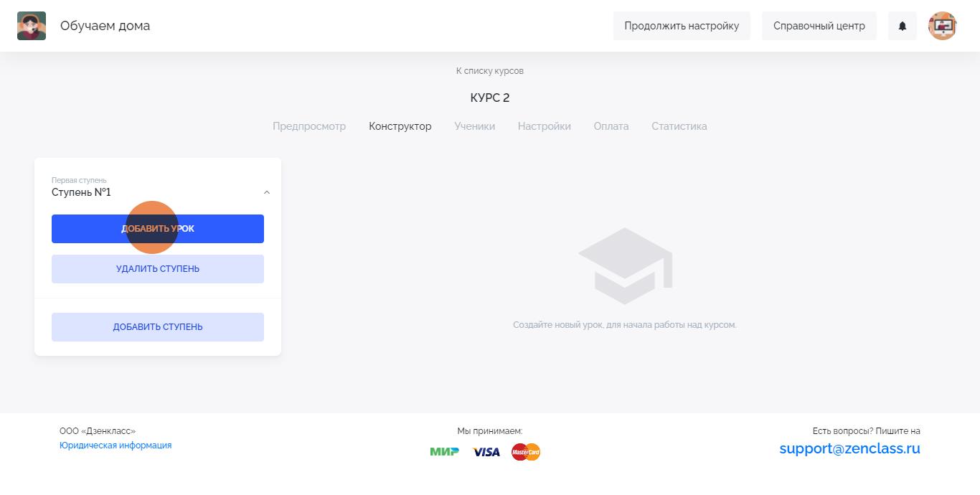
Task: Click the Добавить урок button
Action: point(158,229)
